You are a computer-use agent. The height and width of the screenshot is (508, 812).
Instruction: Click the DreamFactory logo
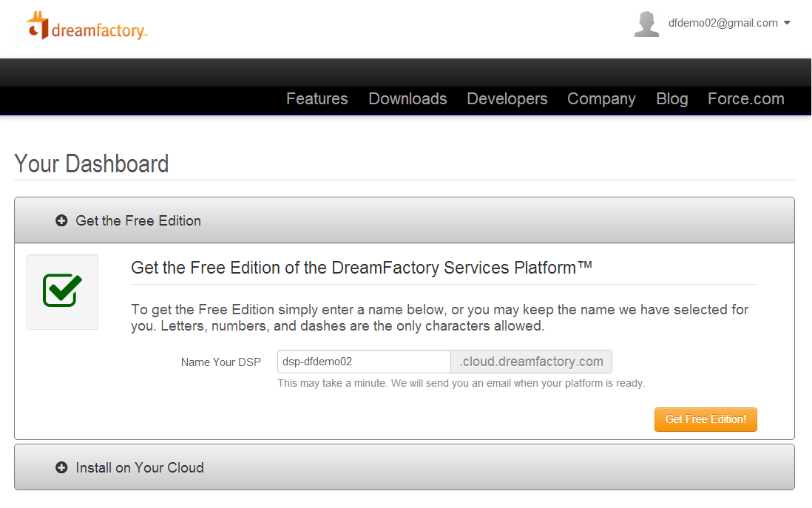pos(87,26)
